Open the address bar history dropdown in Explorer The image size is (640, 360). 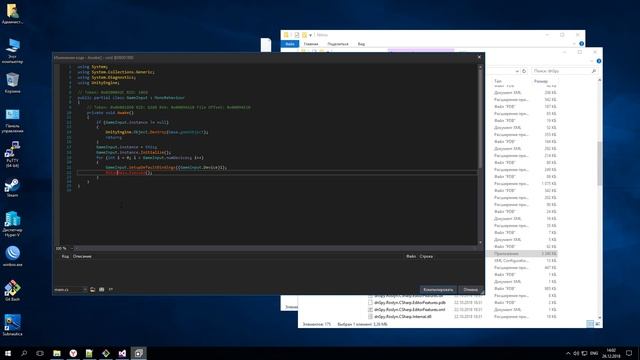point(517,71)
